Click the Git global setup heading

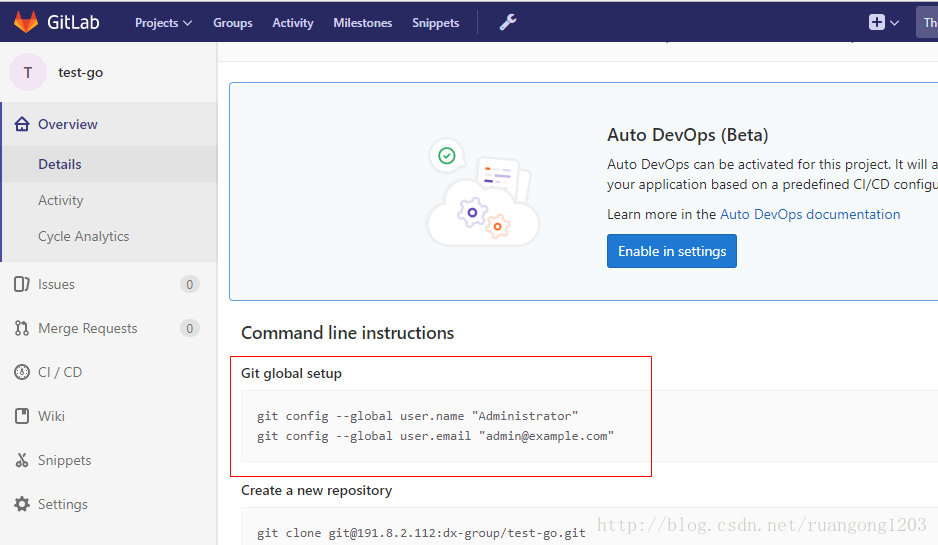[x=291, y=373]
